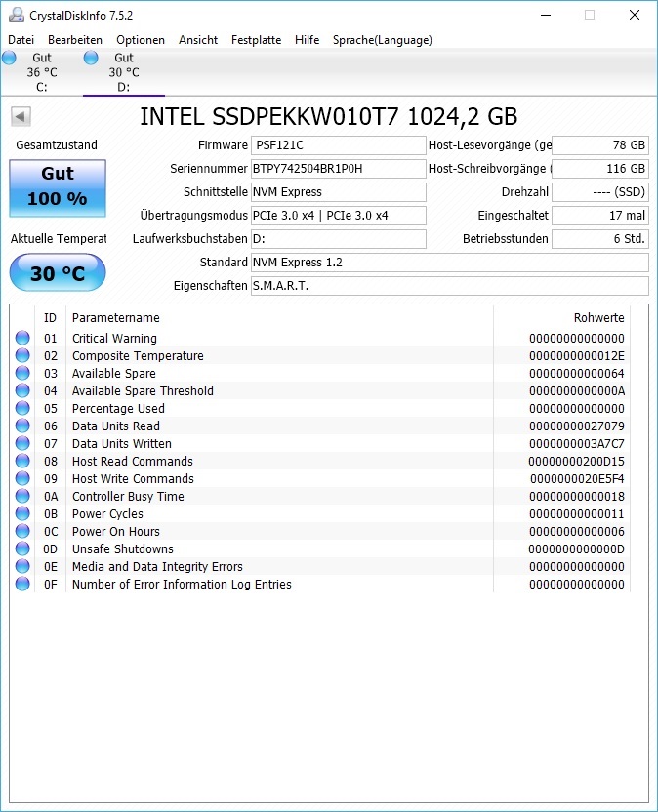Click the 30 °C temperature button
Viewport: 658px width, 812px height.
point(58,273)
